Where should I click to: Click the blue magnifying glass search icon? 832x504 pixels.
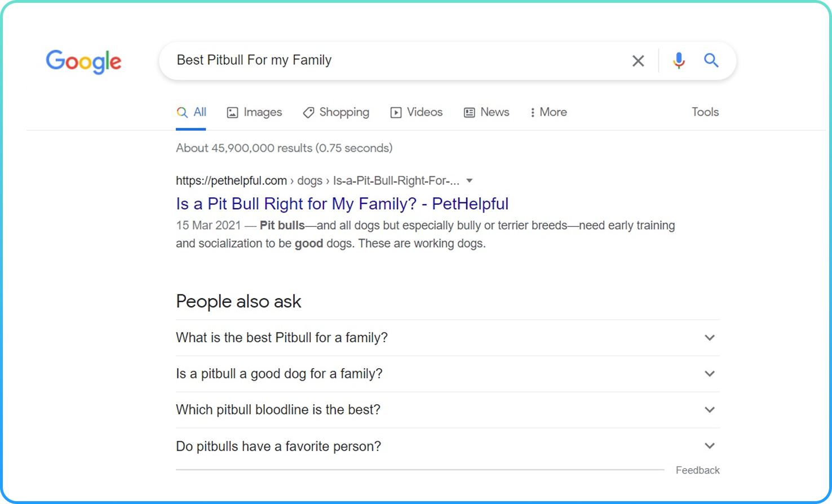coord(711,60)
